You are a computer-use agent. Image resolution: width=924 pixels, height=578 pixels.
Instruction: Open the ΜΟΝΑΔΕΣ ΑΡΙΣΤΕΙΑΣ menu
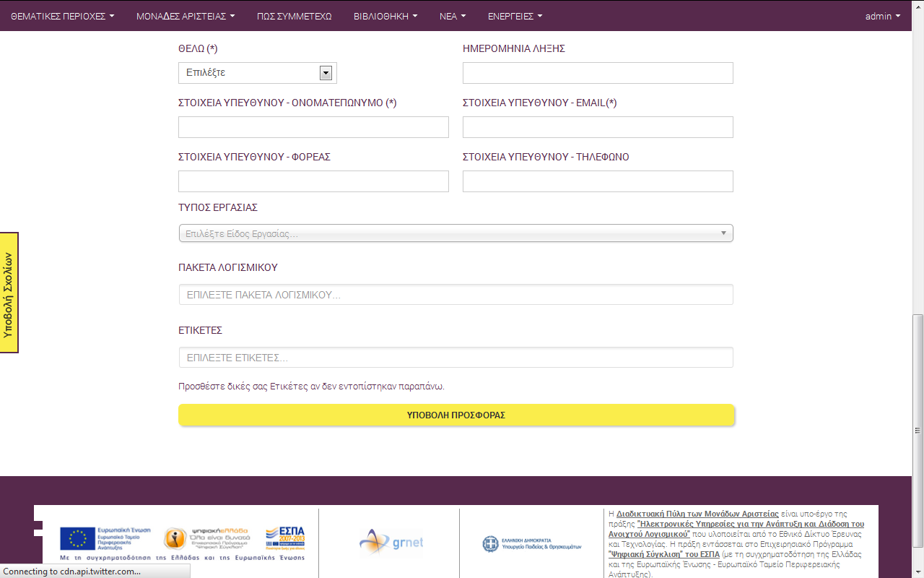186,16
